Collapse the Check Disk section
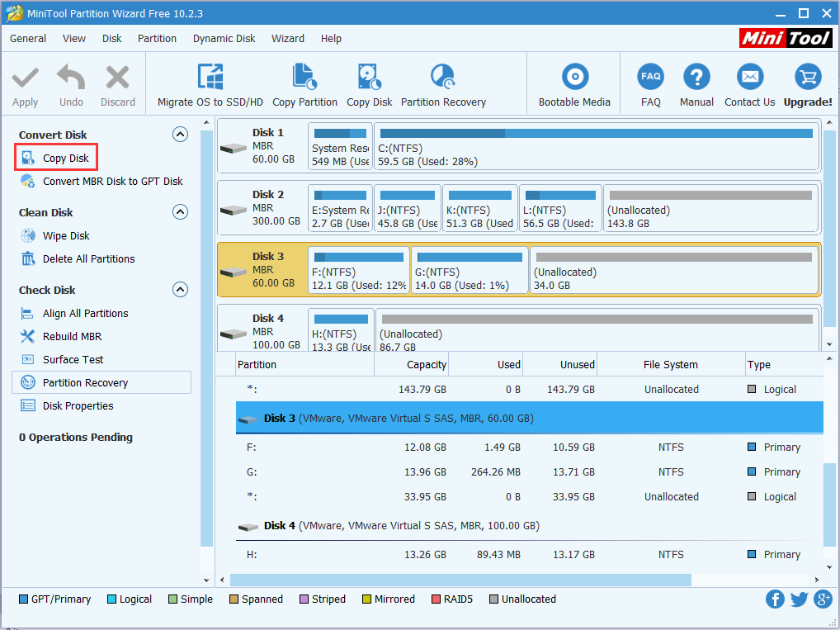Screen dimensions: 840x630 (180, 290)
